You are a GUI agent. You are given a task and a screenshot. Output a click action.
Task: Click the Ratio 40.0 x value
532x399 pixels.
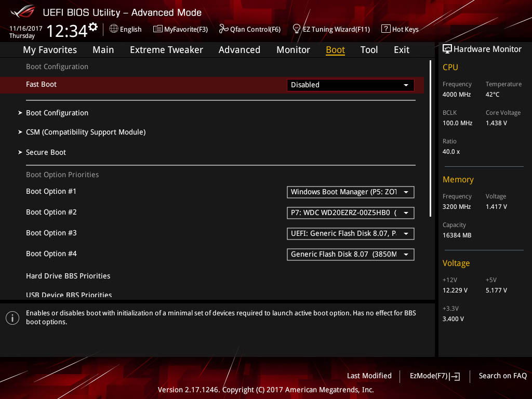click(451, 152)
